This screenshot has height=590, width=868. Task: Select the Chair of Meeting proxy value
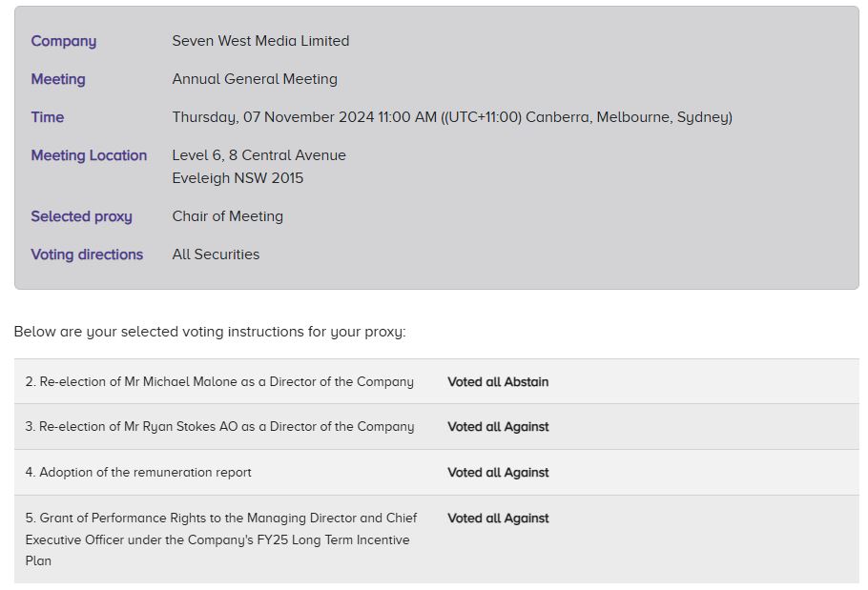[x=228, y=216]
